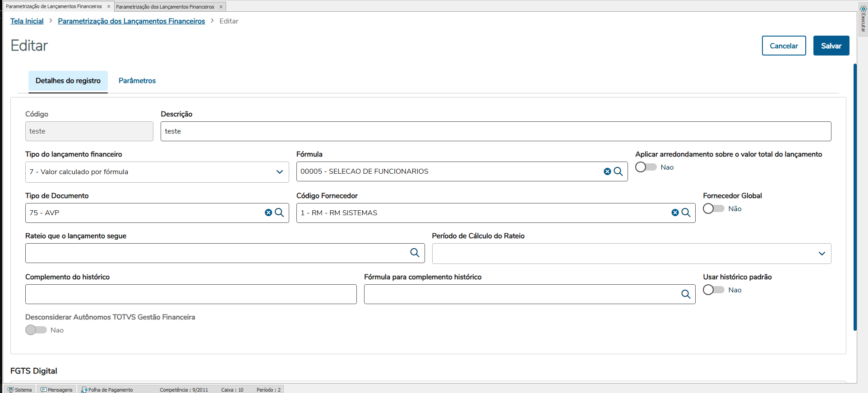
Task: Go to Tela Inicial breadcrumb link
Action: point(27,21)
